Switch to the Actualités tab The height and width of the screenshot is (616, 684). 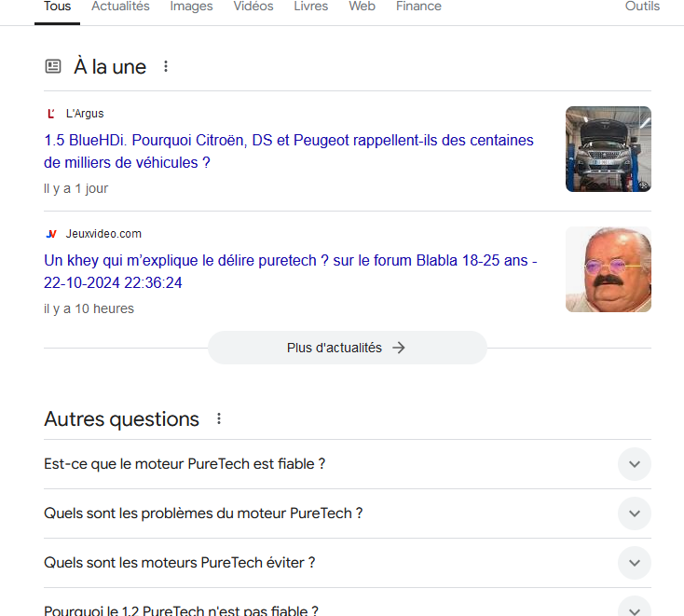pos(120,7)
